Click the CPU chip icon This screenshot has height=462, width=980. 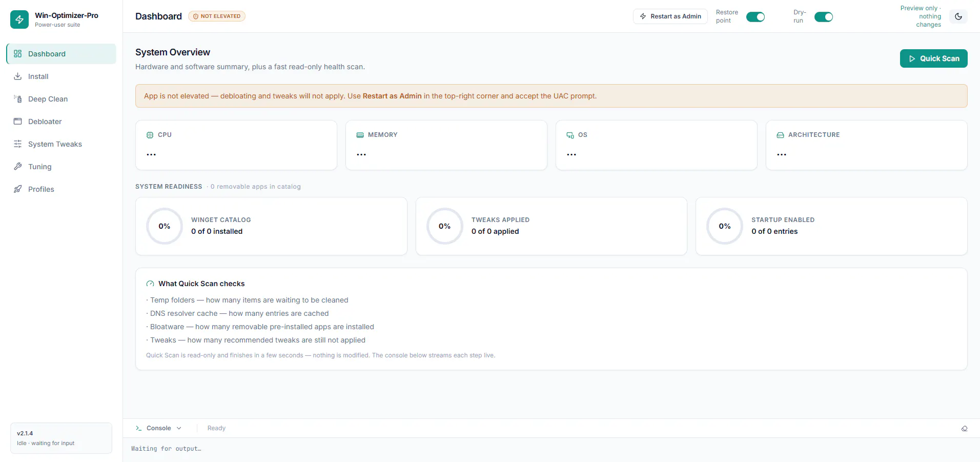click(150, 135)
